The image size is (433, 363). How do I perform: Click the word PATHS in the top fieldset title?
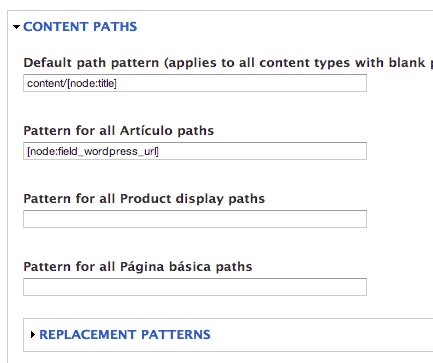pos(115,27)
